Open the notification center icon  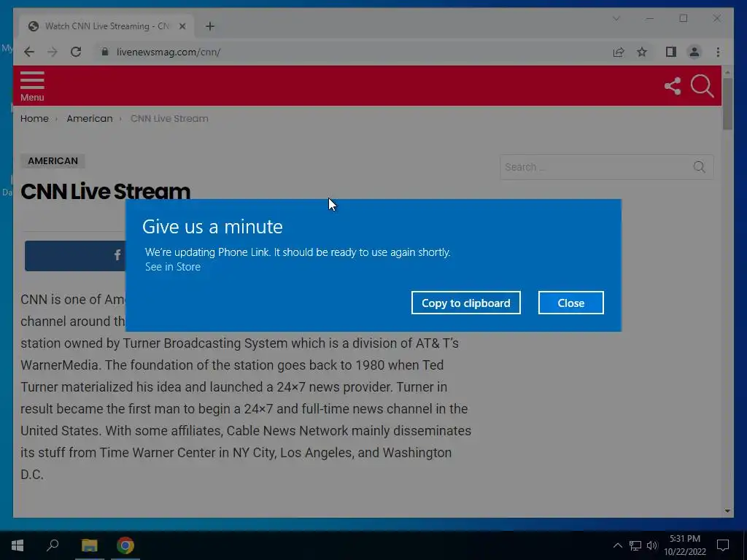[723, 545]
